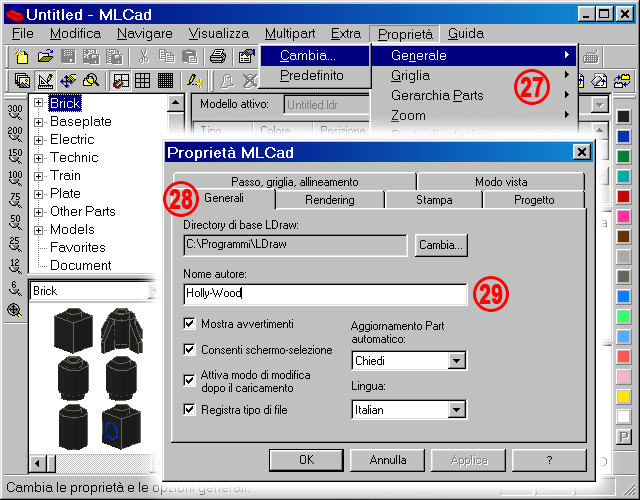Pick the red color swatch

623,196
